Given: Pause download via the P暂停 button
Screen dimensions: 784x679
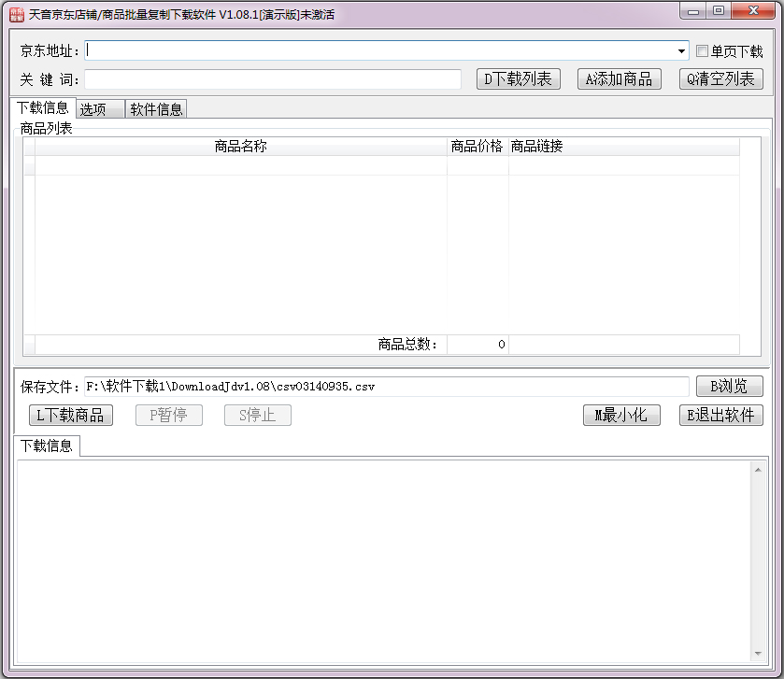Looking at the screenshot, I should tap(169, 415).
